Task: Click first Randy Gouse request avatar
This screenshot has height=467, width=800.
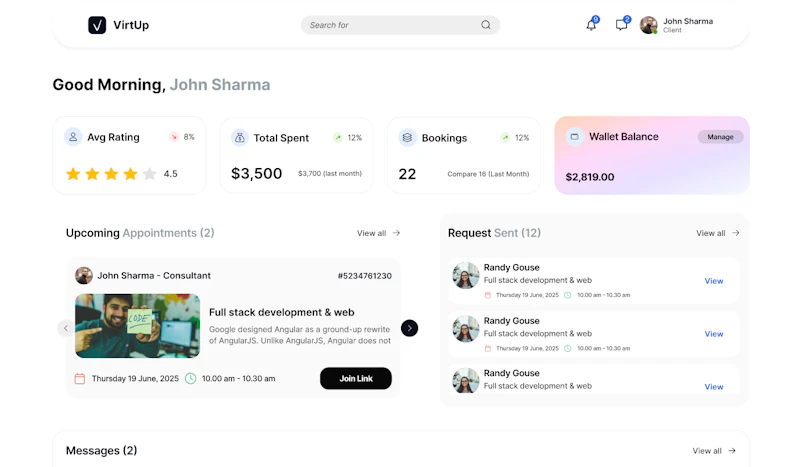Action: [x=465, y=276]
